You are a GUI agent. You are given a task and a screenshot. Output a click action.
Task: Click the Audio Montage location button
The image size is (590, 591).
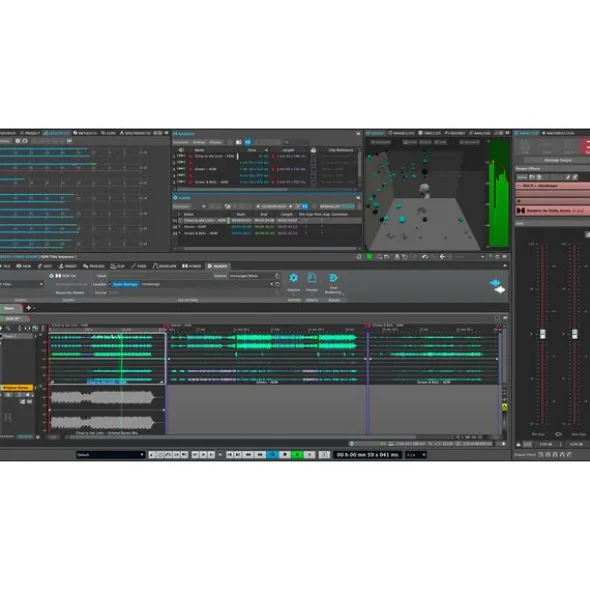coord(126,284)
